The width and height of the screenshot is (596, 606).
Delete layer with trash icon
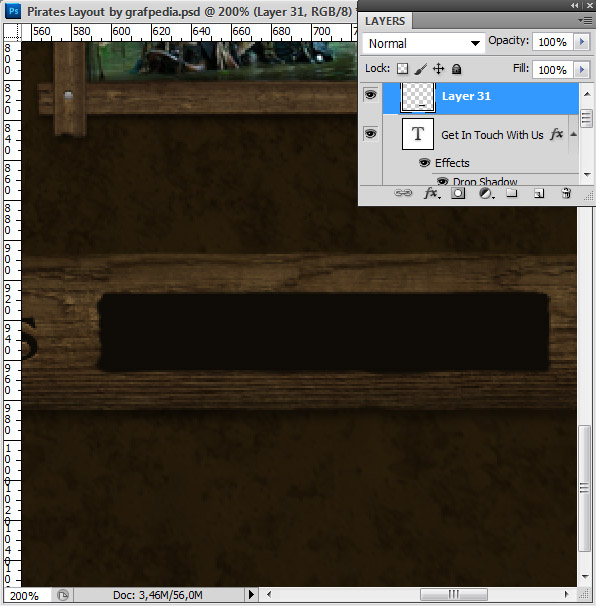[566, 193]
